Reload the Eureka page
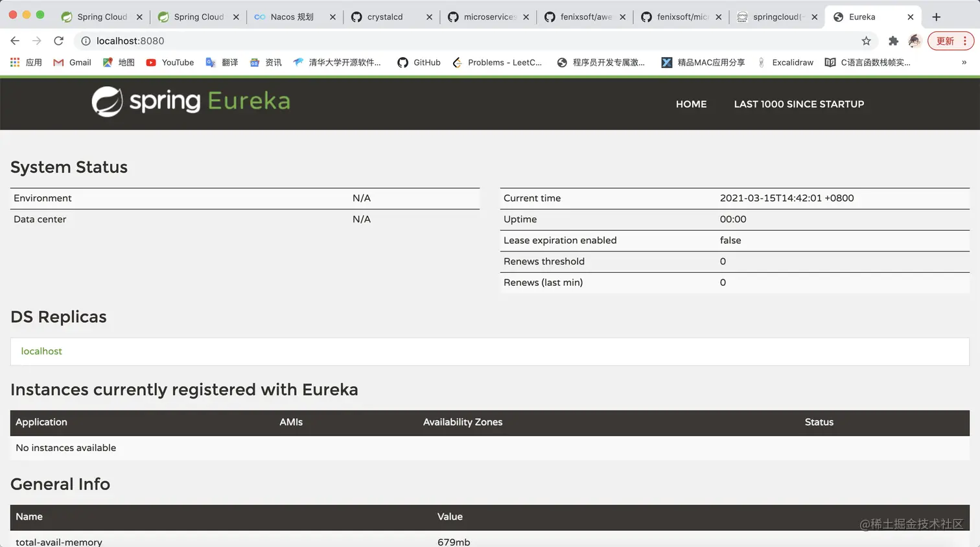980x547 pixels. click(x=59, y=41)
